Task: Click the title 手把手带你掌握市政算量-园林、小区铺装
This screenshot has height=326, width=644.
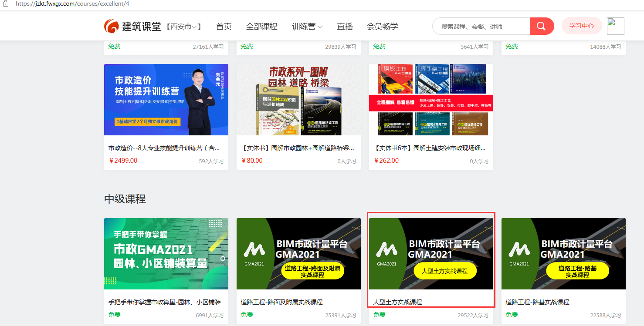Action: click(165, 302)
